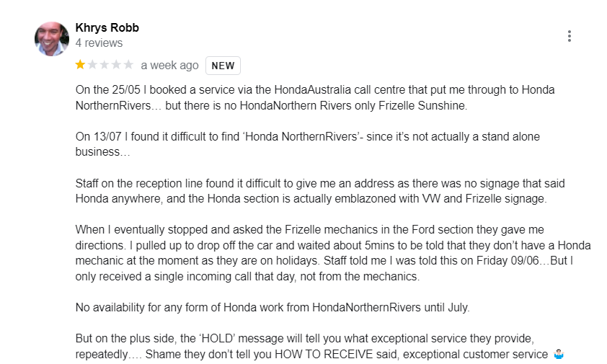Click the paragraph starting 'On 13/07'
The image size is (607, 364).
308,144
